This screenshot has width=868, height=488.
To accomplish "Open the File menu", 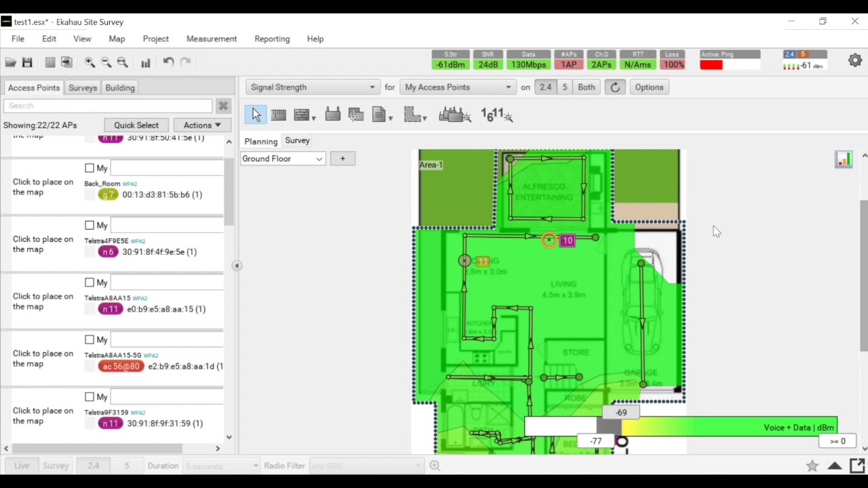I will tap(18, 39).
